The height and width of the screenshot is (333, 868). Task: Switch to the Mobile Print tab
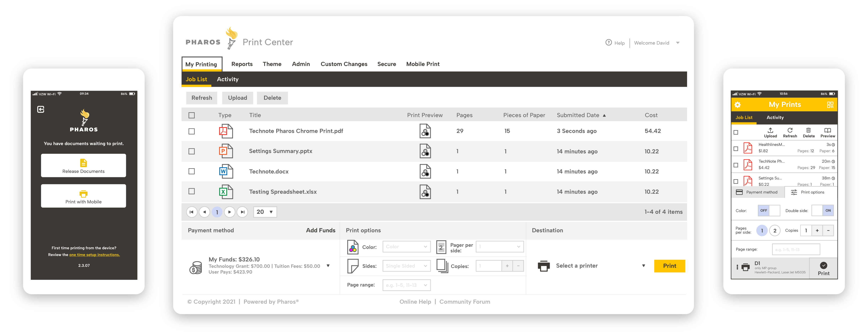(x=423, y=64)
